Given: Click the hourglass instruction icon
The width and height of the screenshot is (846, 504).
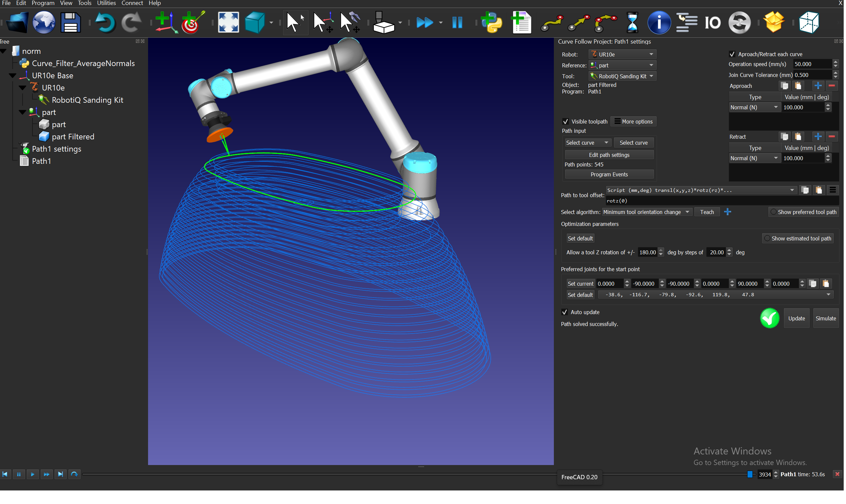Looking at the screenshot, I should [x=632, y=22].
